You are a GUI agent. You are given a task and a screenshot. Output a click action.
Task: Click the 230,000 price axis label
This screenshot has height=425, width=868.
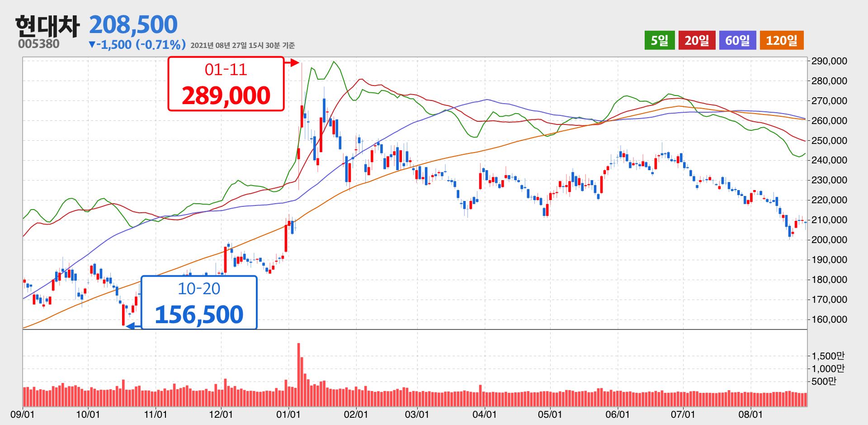tap(829, 180)
